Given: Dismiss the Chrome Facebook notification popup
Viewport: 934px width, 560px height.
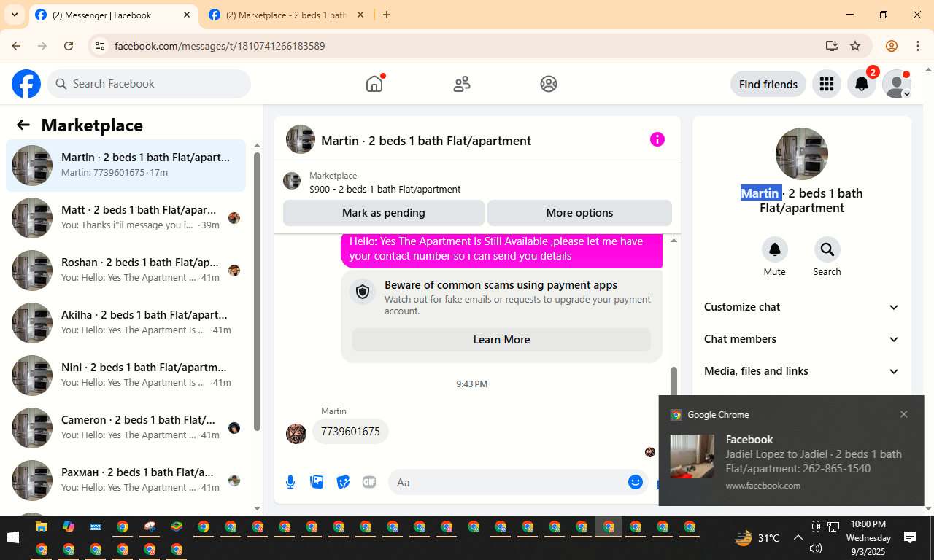Looking at the screenshot, I should point(904,414).
